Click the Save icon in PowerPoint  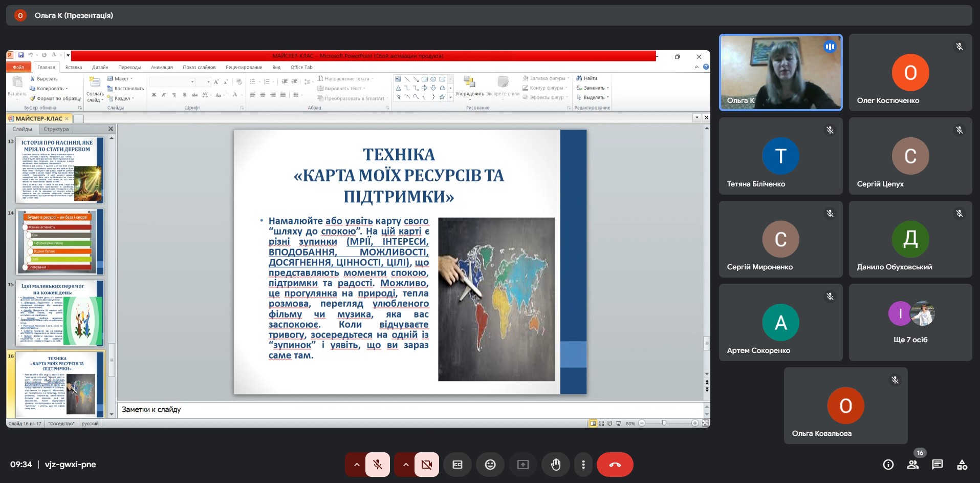point(21,55)
